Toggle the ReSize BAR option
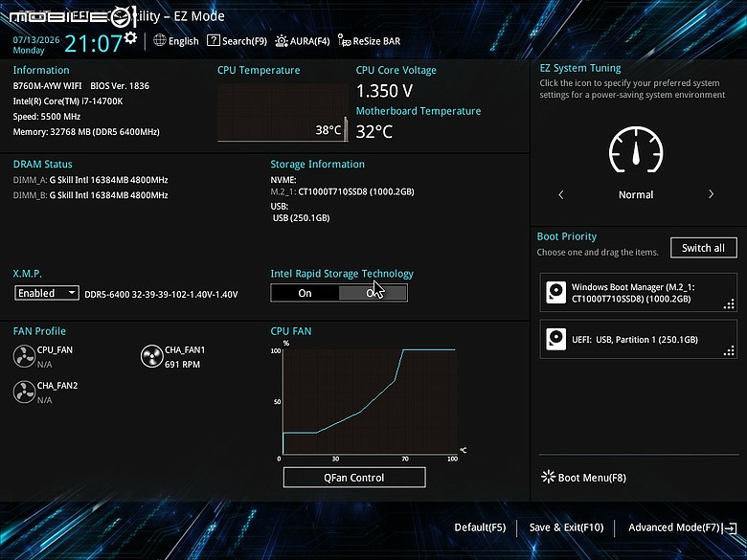 point(369,41)
